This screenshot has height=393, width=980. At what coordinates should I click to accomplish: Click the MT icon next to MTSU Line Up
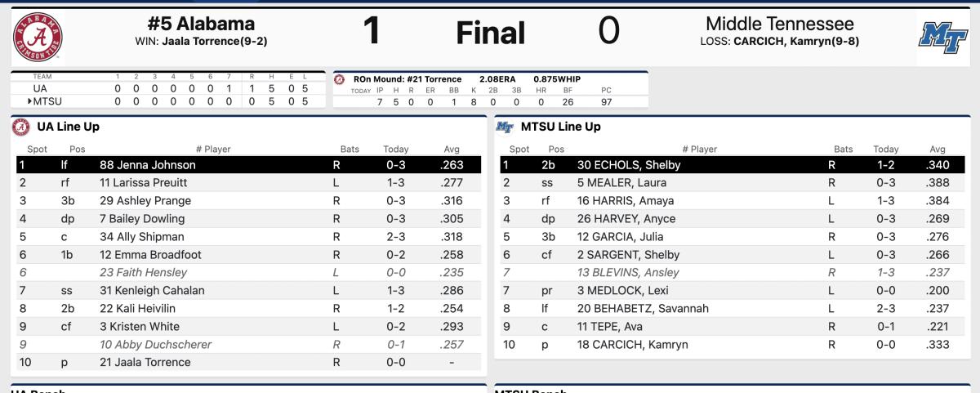click(506, 127)
